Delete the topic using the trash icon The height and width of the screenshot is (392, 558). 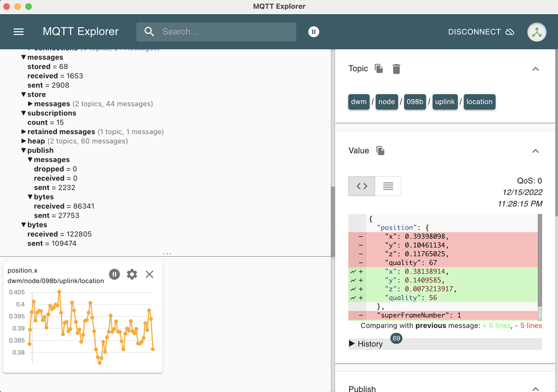pyautogui.click(x=396, y=69)
